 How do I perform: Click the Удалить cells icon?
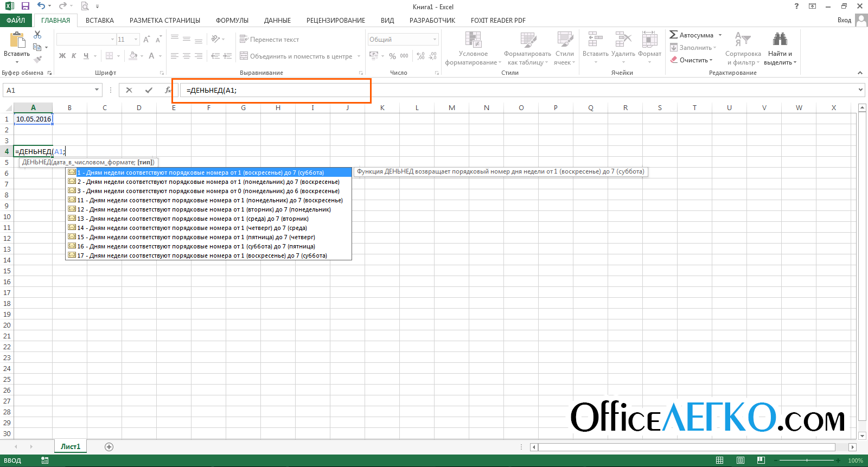click(623, 40)
